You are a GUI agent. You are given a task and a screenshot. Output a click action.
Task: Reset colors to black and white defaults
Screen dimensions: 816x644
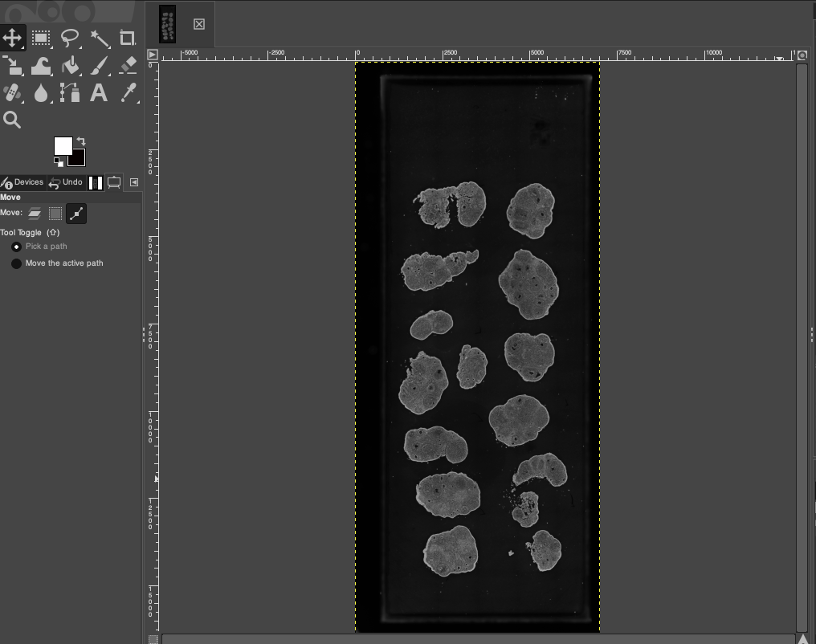pos(58,162)
